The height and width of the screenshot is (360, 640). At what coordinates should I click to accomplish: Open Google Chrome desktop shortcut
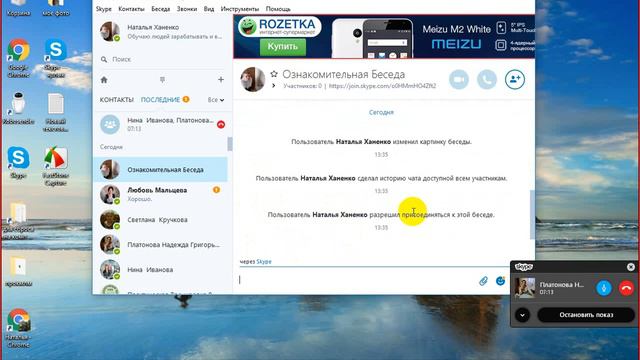pos(18,58)
